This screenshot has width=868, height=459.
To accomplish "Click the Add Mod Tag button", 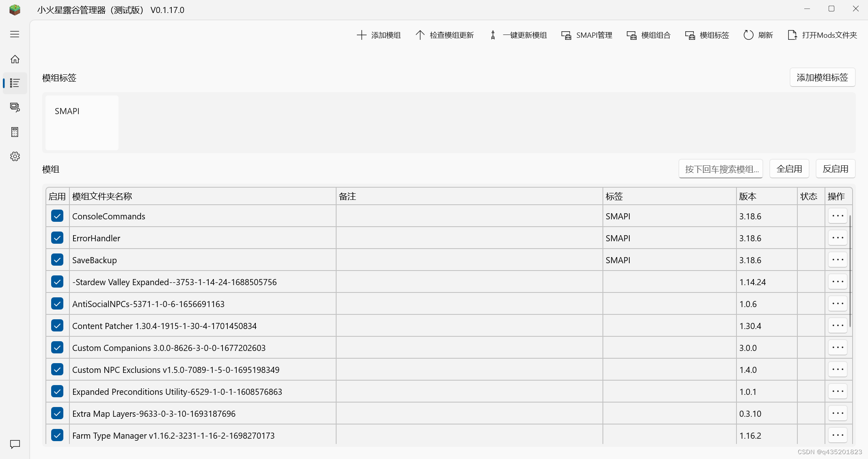I will 822,77.
